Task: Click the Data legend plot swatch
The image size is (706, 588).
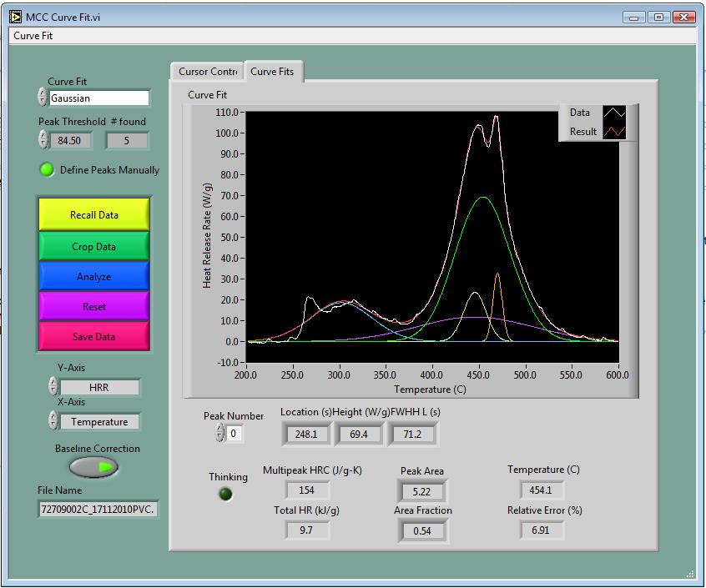Action: point(613,112)
